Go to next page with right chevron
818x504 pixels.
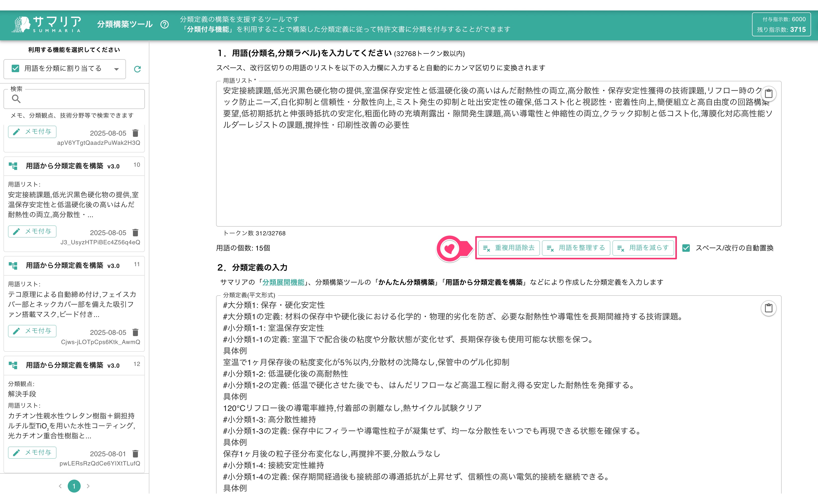coord(88,486)
